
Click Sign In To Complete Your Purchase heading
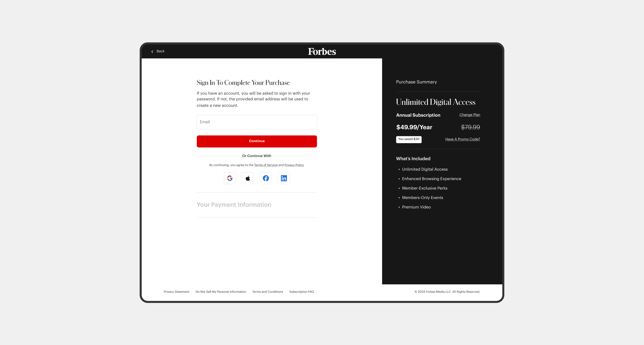(x=243, y=83)
